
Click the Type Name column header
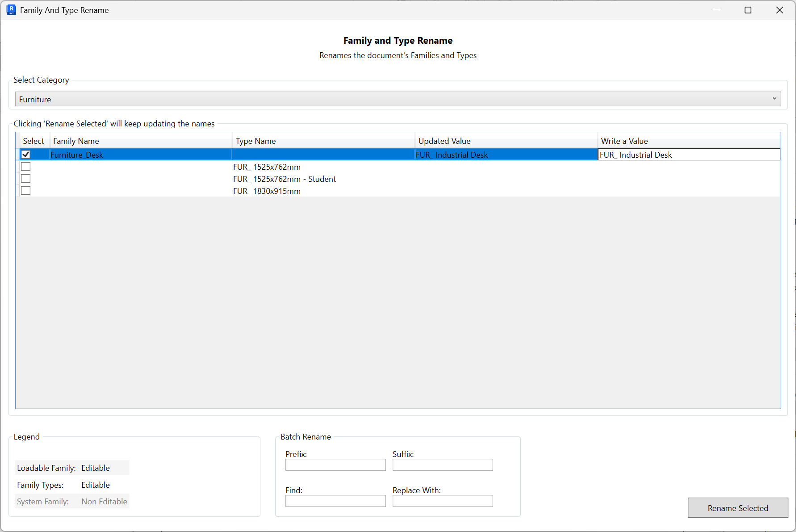pyautogui.click(x=323, y=141)
